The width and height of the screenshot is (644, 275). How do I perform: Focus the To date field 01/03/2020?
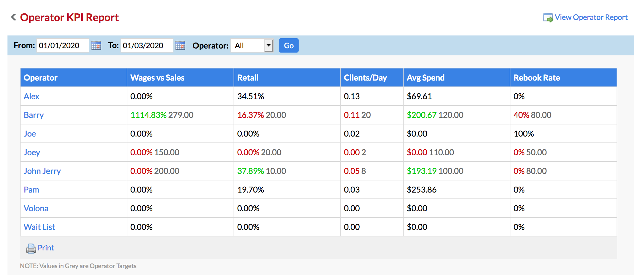coord(147,45)
